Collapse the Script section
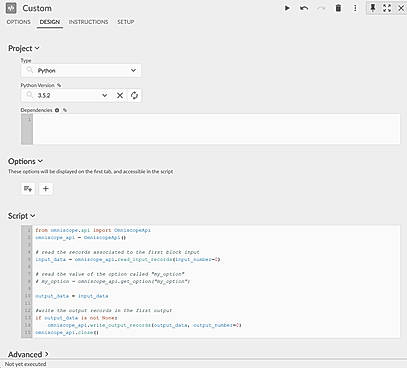The width and height of the screenshot is (407, 368). pos(21,216)
